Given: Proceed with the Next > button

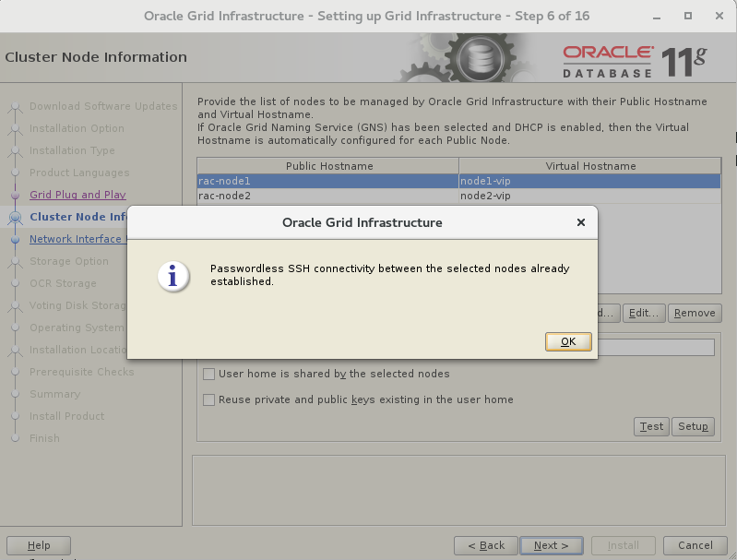Looking at the screenshot, I should coord(552,545).
